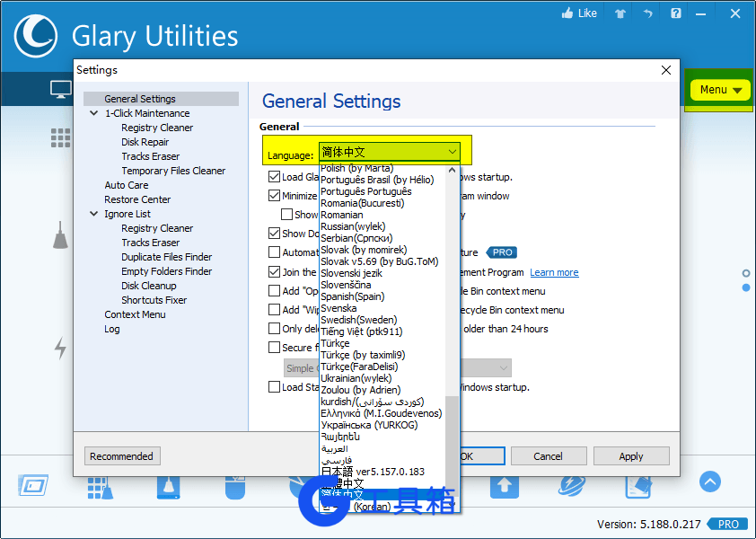Toggle the Load Glary checkbox
This screenshot has width=756, height=539.
tap(275, 177)
